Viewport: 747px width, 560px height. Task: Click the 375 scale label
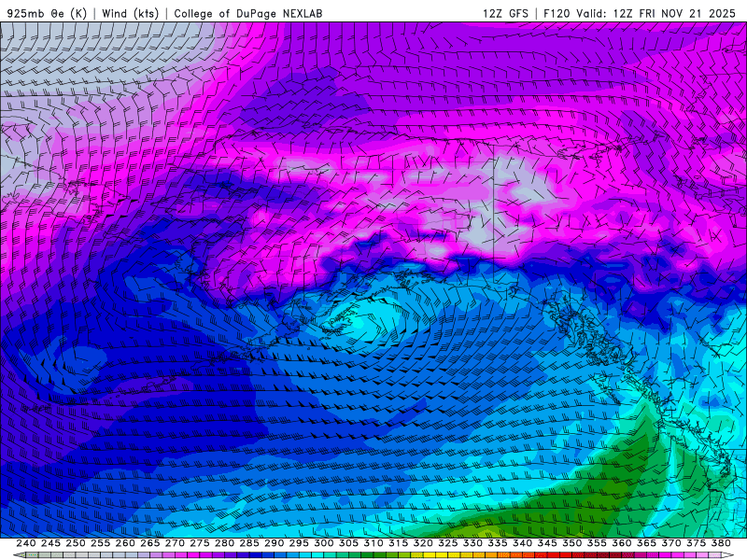click(x=696, y=543)
